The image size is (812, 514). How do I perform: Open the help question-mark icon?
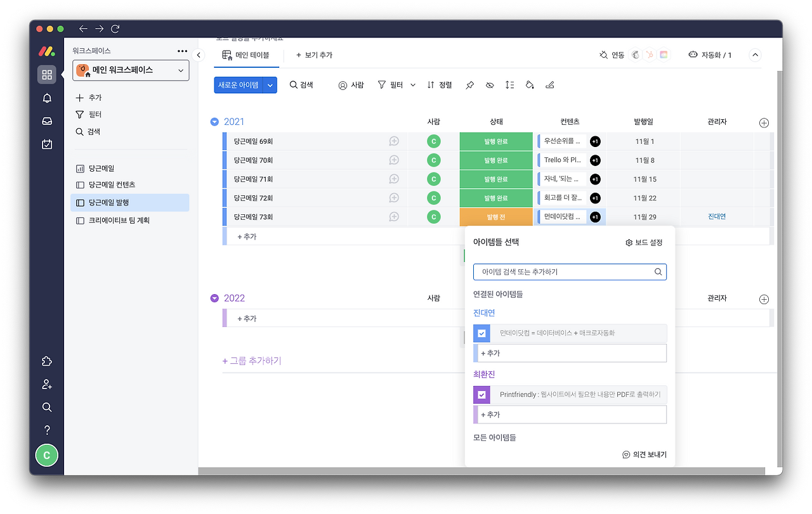click(x=47, y=430)
